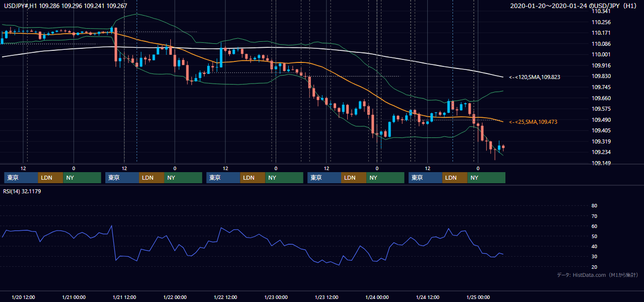This screenshot has height=302, width=644.
Task: Click the 1/23 00:00 date label
Action: (x=276, y=297)
